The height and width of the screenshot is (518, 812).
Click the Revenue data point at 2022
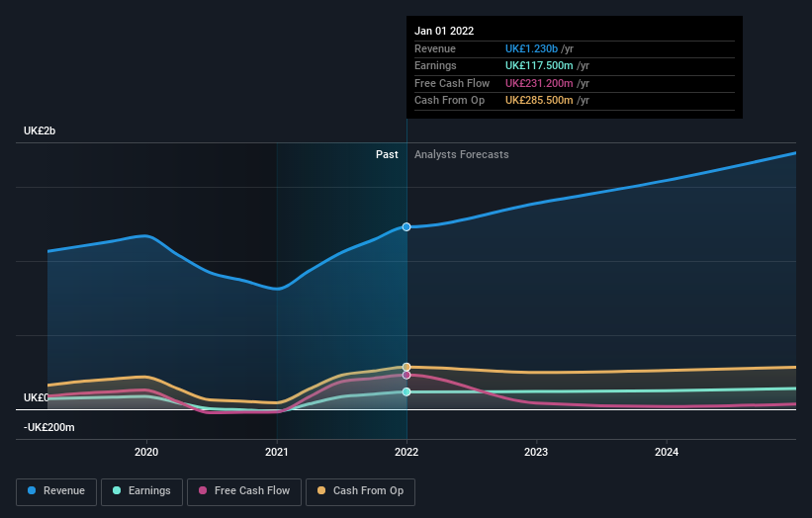coord(406,226)
